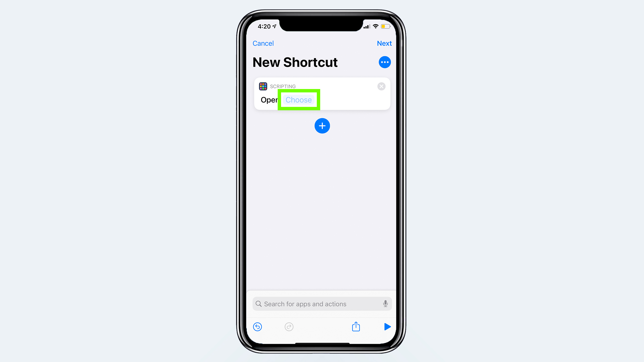Tap the redo arrow icon
This screenshot has width=644, height=362.
tap(289, 327)
